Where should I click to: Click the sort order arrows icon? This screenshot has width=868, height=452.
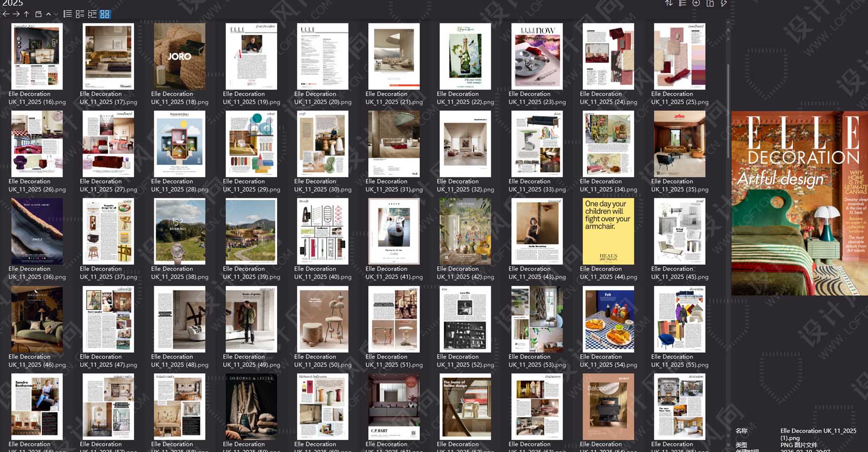(669, 3)
